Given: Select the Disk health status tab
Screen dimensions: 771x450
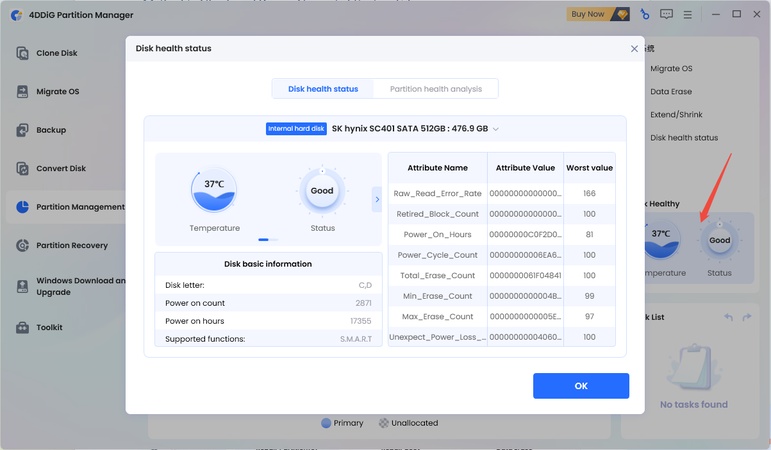Looking at the screenshot, I should [323, 89].
